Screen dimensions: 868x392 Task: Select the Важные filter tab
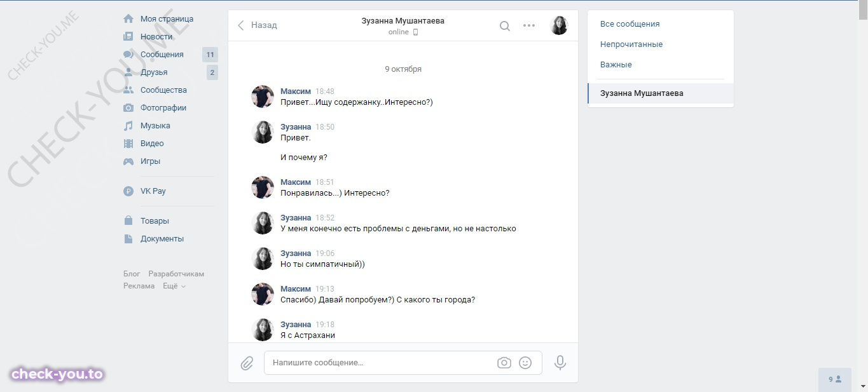coord(616,65)
